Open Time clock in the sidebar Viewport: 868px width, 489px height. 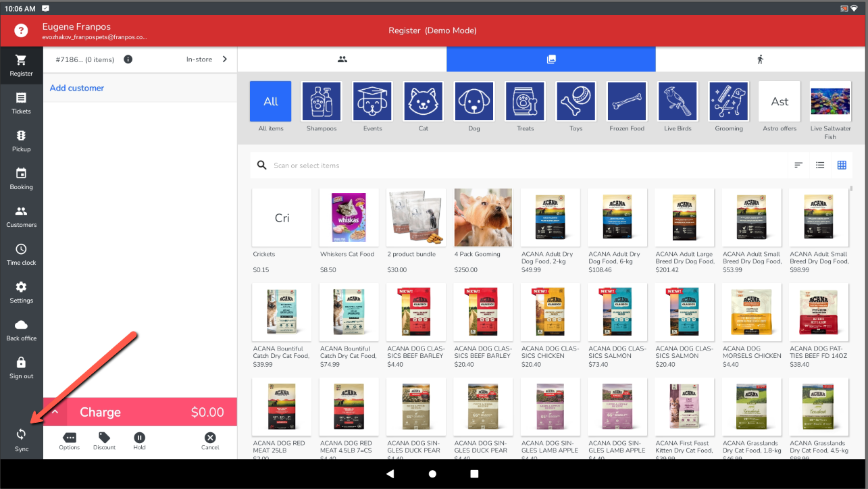pos(21,255)
